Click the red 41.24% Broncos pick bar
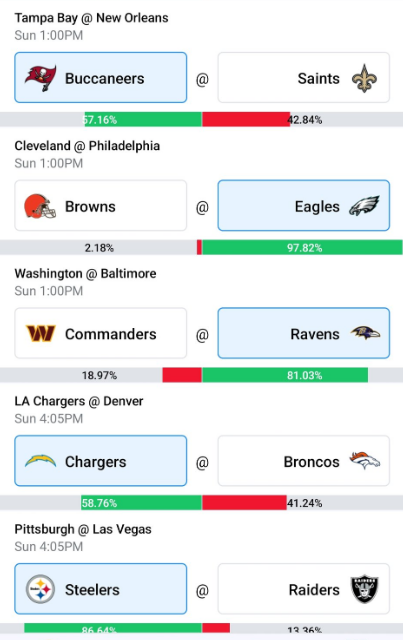The height and width of the screenshot is (640, 403). 244,502
